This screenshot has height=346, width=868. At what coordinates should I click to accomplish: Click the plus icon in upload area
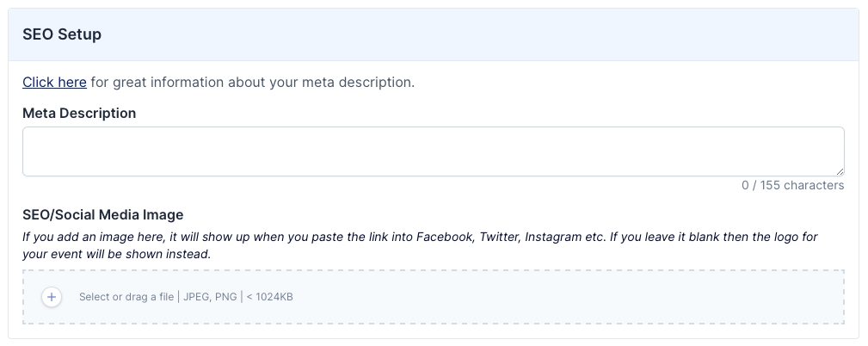(x=52, y=297)
